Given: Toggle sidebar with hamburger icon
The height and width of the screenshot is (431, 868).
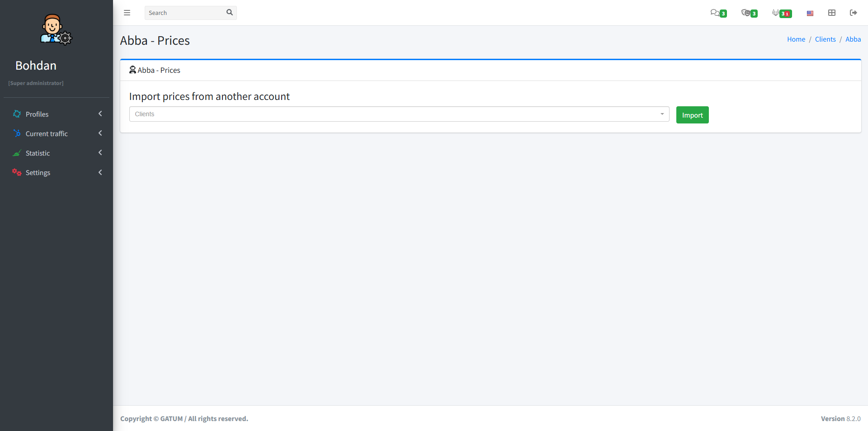Looking at the screenshot, I should 127,13.
